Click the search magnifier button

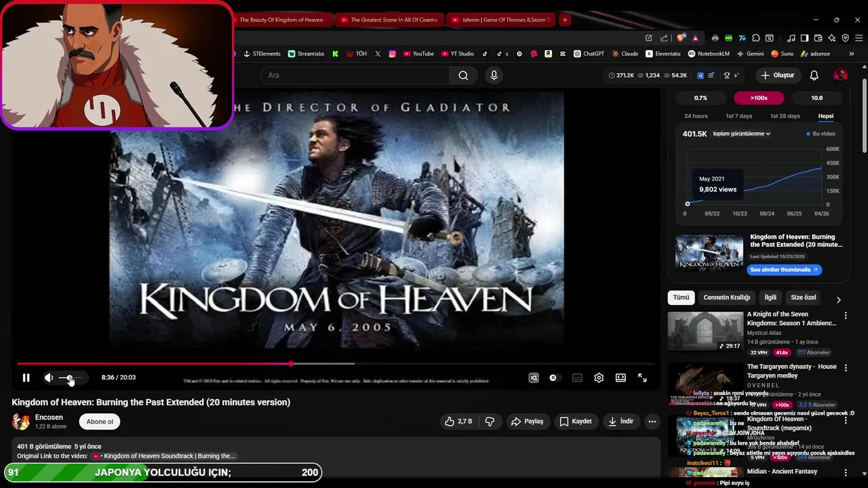(463, 75)
